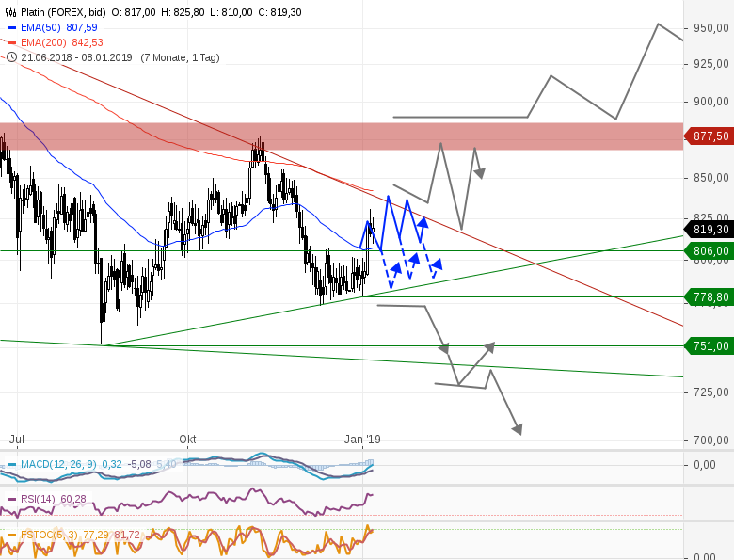Click the purple RSI(14) legend marker
Image resolution: width=734 pixels, height=560 pixels.
(x=12, y=500)
